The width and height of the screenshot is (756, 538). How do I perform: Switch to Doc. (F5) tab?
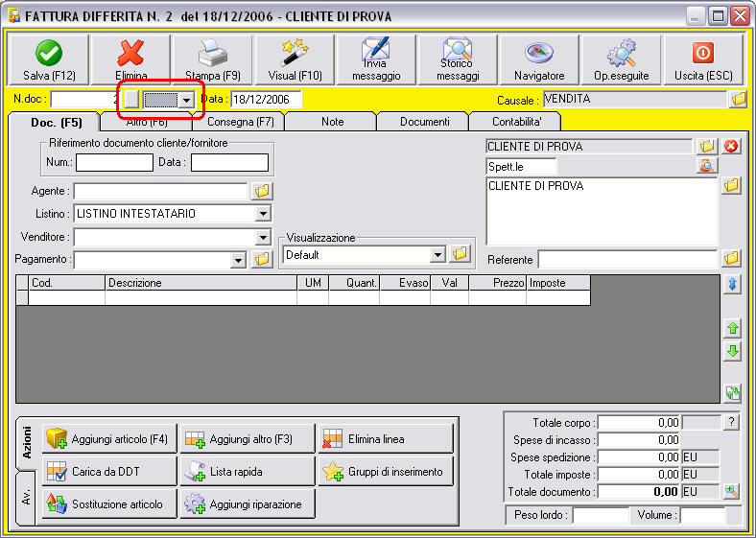(56, 123)
